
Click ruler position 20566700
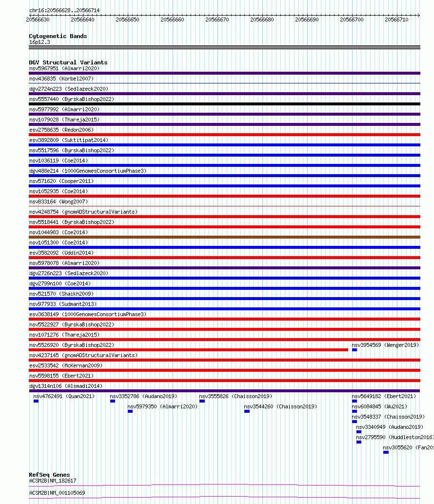click(x=352, y=20)
